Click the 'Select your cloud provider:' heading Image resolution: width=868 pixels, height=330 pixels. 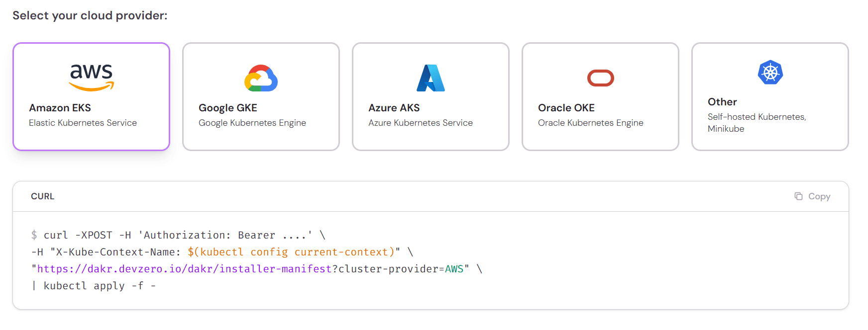point(90,15)
